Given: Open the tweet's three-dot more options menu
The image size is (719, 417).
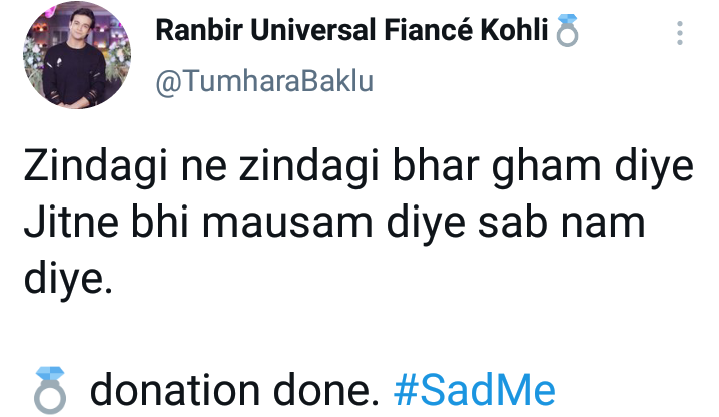Looking at the screenshot, I should point(680,36).
